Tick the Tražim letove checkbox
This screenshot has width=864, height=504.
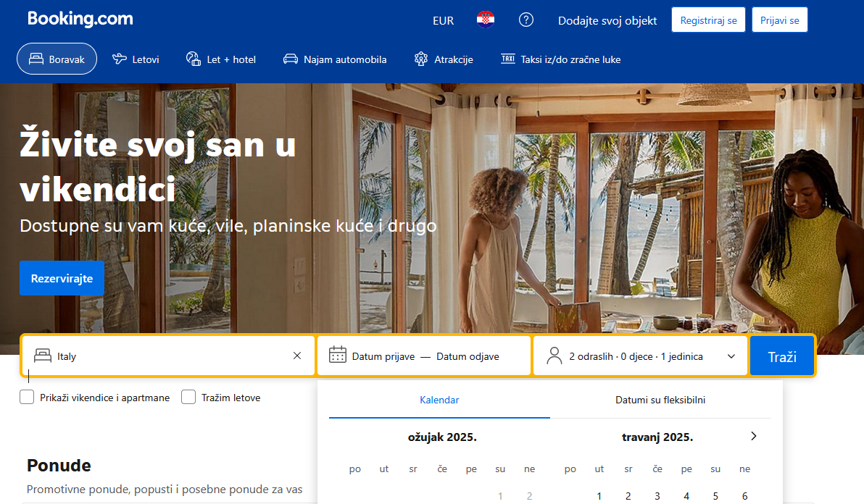(188, 397)
